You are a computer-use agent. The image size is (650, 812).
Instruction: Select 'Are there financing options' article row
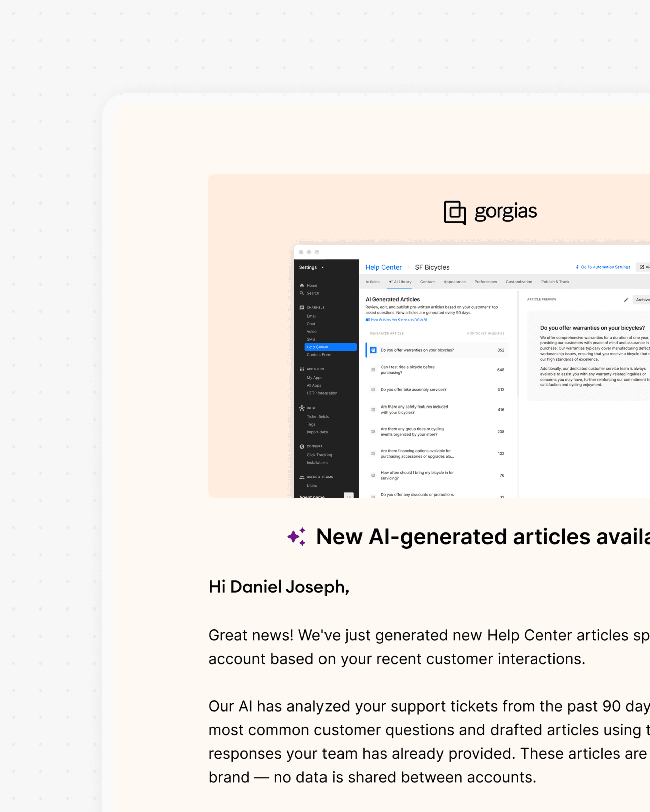point(437,454)
